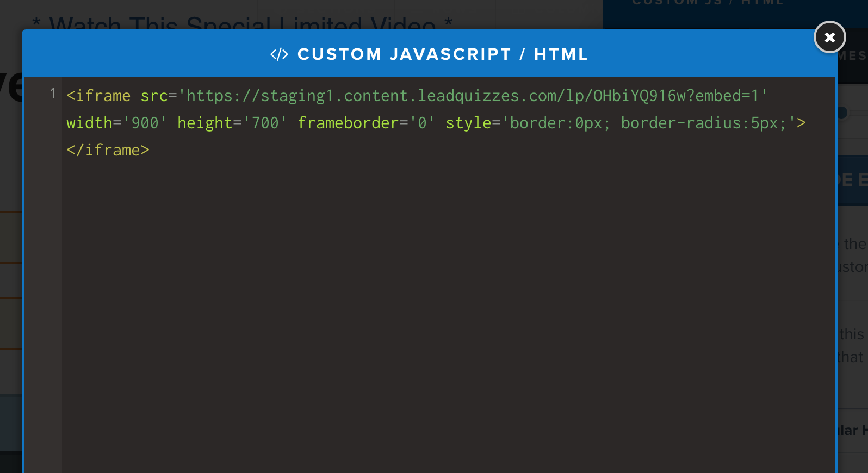The width and height of the screenshot is (868, 473).
Task: Close the Custom JavaScript / HTML dialog
Action: coord(829,37)
